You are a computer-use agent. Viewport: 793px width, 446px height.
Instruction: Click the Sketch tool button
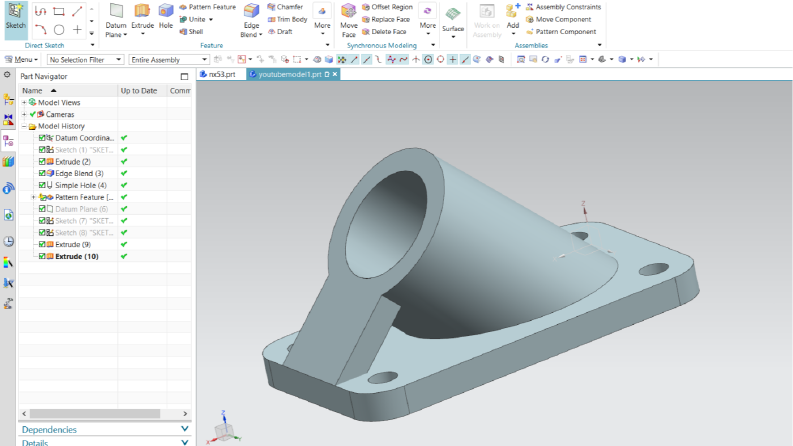[x=15, y=20]
